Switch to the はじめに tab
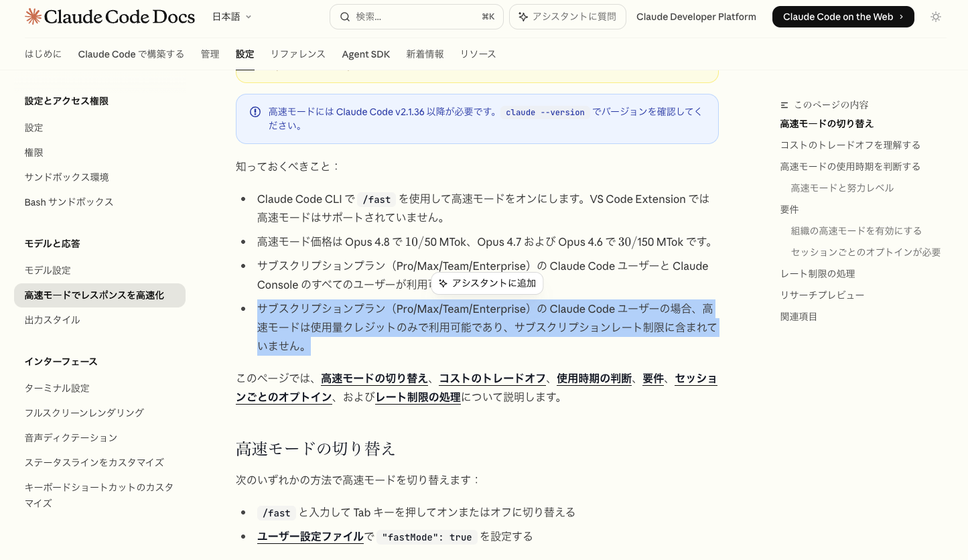Viewport: 968px width, 560px height. click(43, 54)
